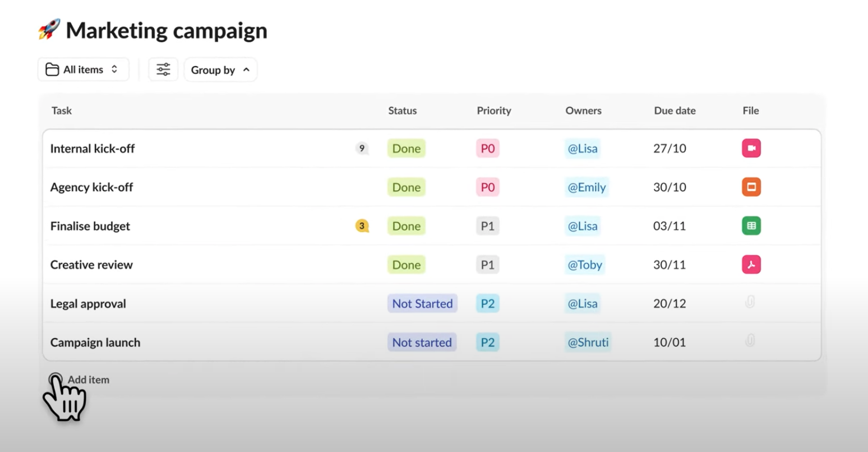This screenshot has width=868, height=452.
Task: Click the folder icon next to All items
Action: 52,69
